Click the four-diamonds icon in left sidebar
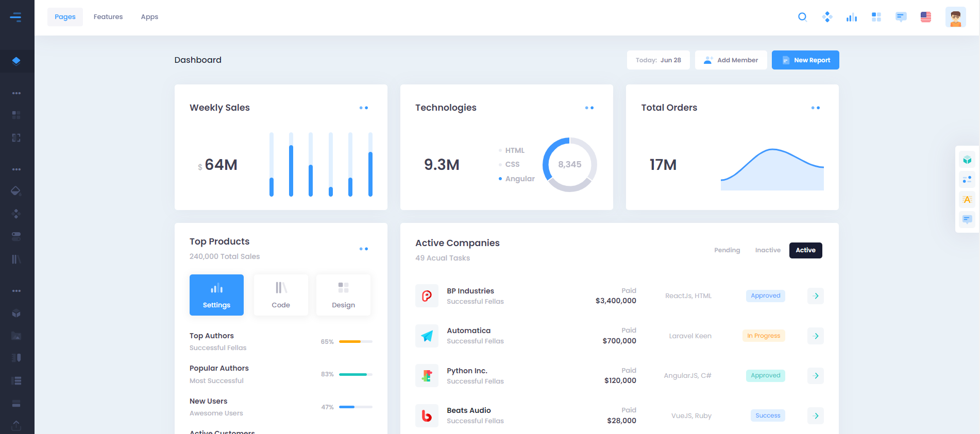This screenshot has height=434, width=980. pos(16,214)
